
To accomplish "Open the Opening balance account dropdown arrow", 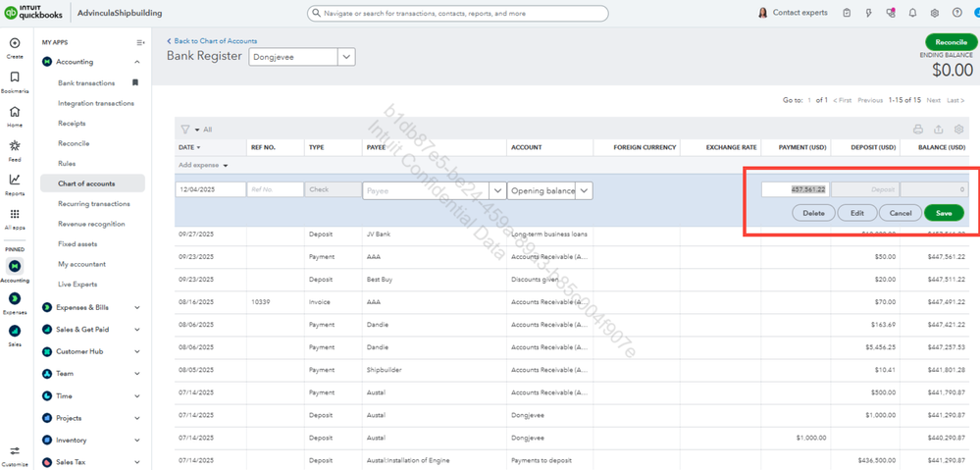I will pos(584,190).
